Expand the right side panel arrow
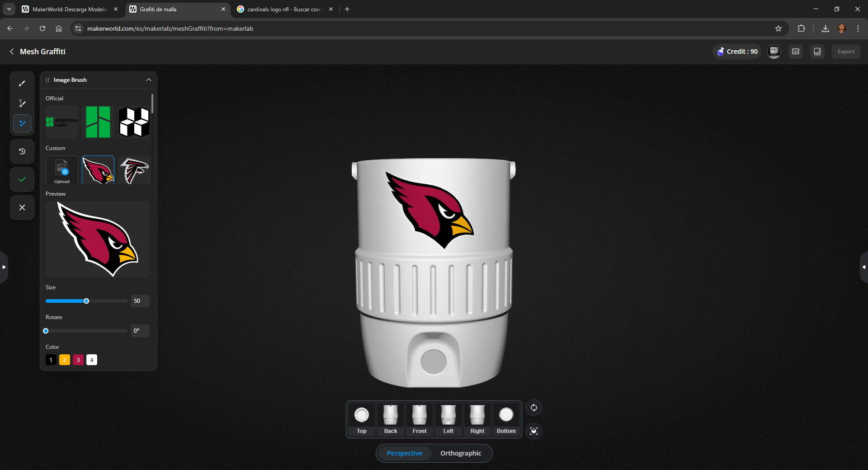Viewport: 868px width, 470px height. pos(864,267)
